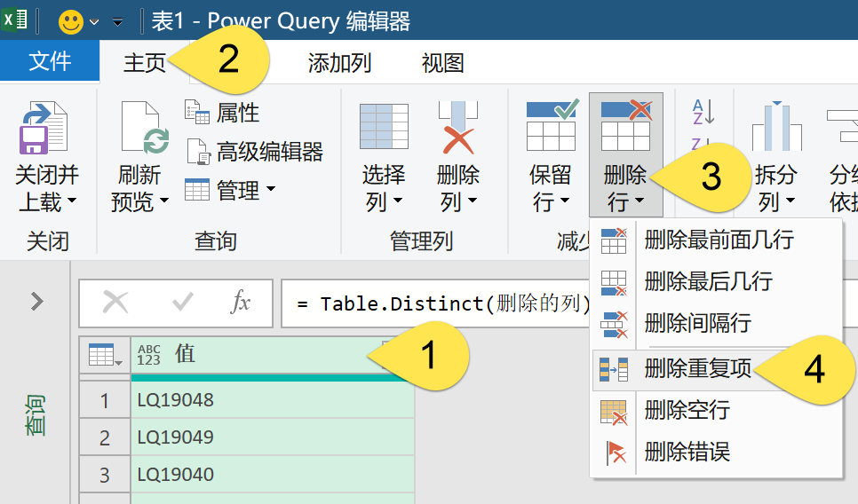
Task: Click the 刷新预览 refresh icon
Action: pyautogui.click(x=145, y=128)
